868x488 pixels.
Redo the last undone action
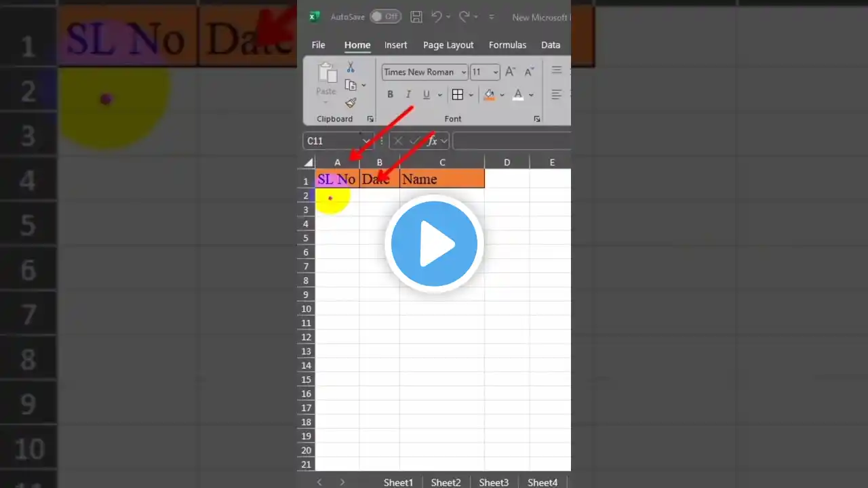pyautogui.click(x=465, y=17)
